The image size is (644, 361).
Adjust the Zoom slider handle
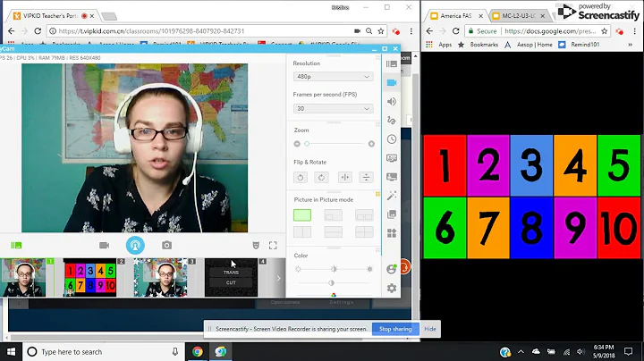307,144
